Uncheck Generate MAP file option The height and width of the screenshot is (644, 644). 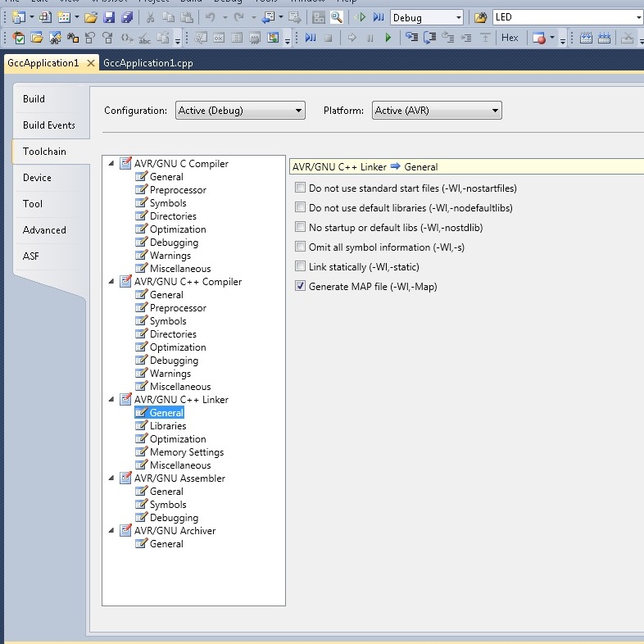coord(300,287)
